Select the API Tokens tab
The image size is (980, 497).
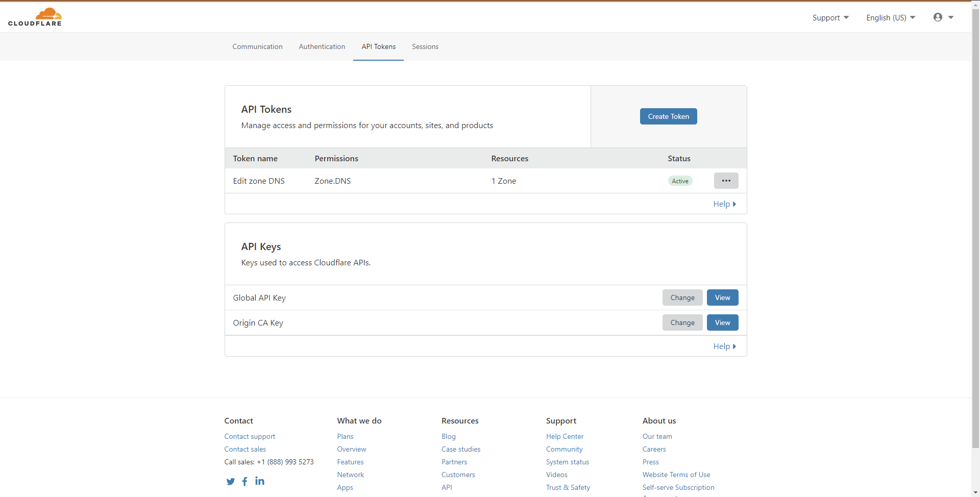point(379,46)
